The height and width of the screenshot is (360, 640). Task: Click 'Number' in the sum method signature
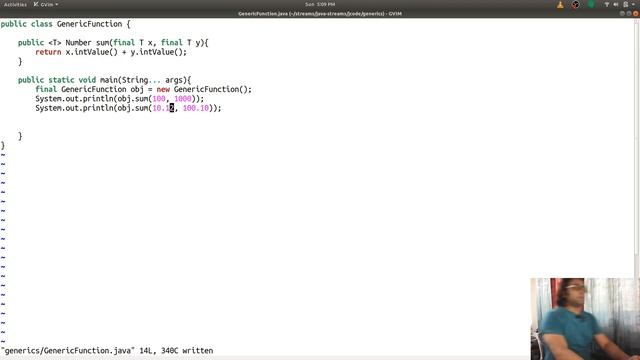click(x=78, y=42)
